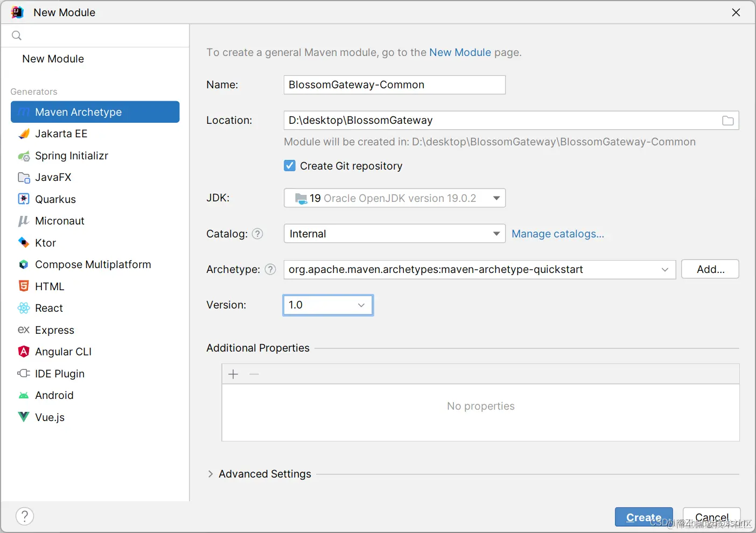Click the Android robot icon
The width and height of the screenshot is (756, 533).
[24, 395]
